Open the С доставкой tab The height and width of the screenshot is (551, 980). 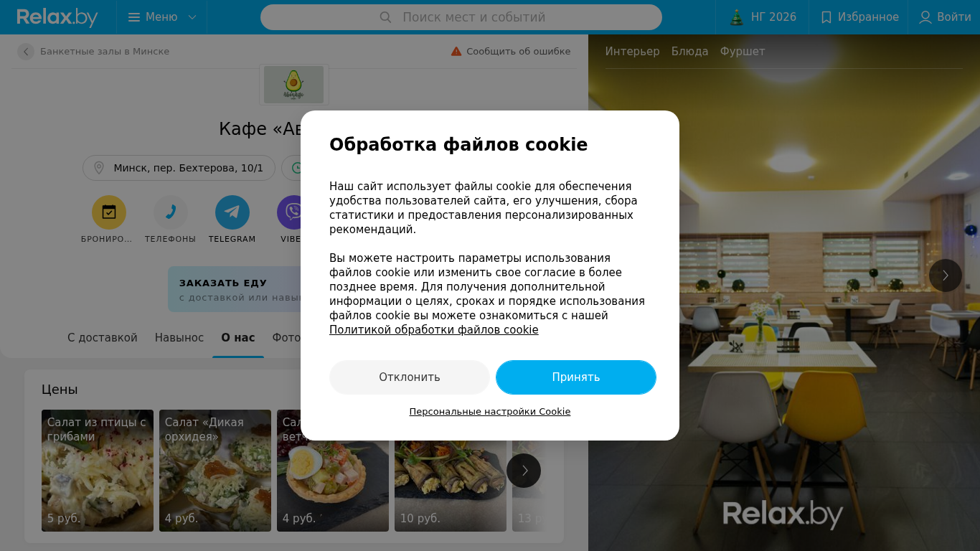click(x=103, y=338)
